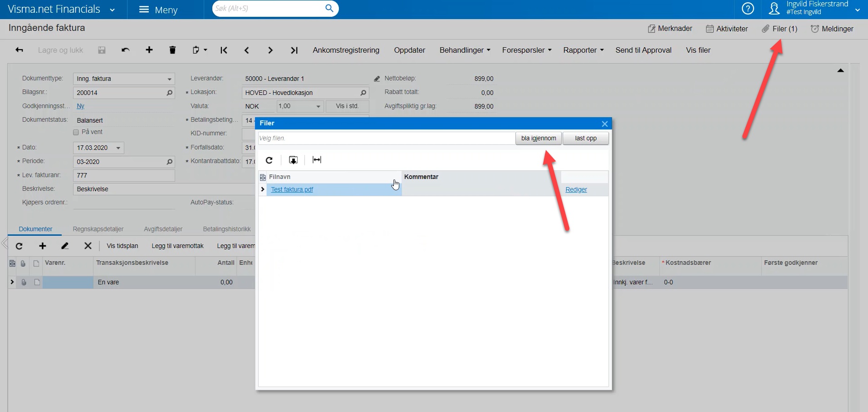Switch to the Betalingshistorikk tab
Viewport: 868px width, 412px height.
[226, 229]
